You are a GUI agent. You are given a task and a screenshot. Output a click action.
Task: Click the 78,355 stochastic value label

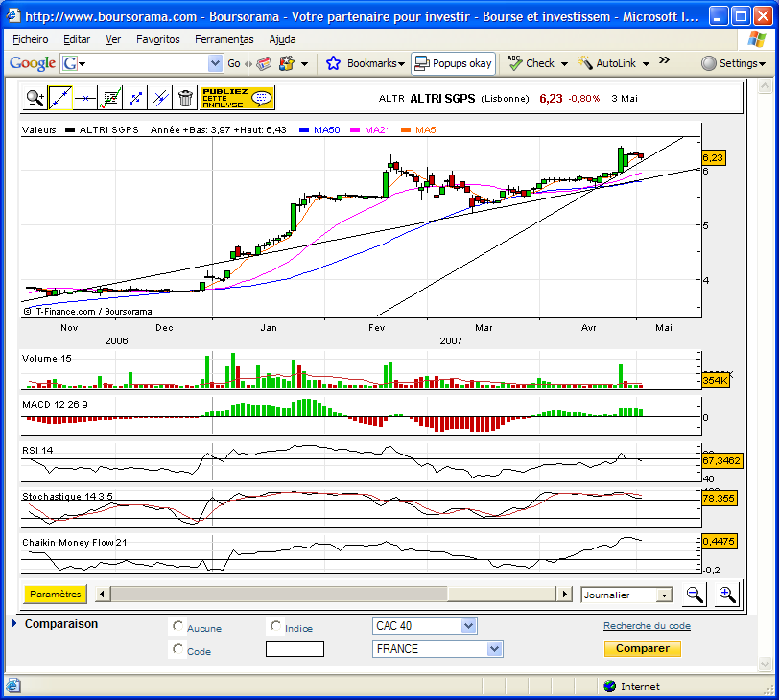pos(719,498)
